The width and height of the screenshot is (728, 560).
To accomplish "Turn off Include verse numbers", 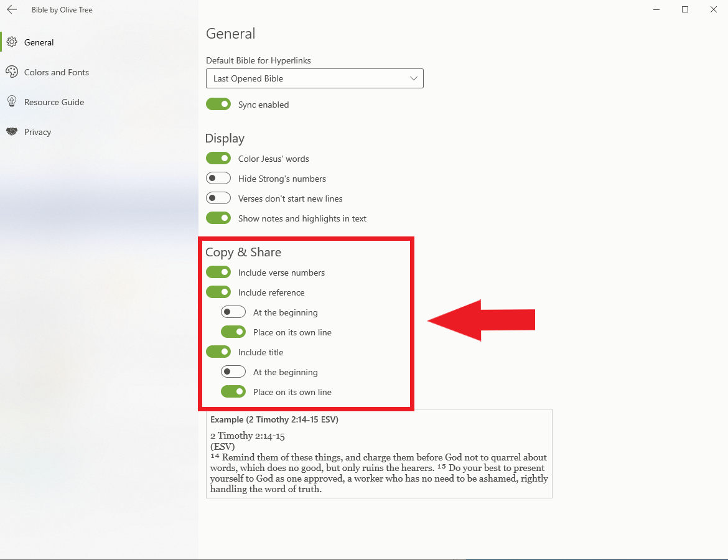I will pyautogui.click(x=218, y=273).
